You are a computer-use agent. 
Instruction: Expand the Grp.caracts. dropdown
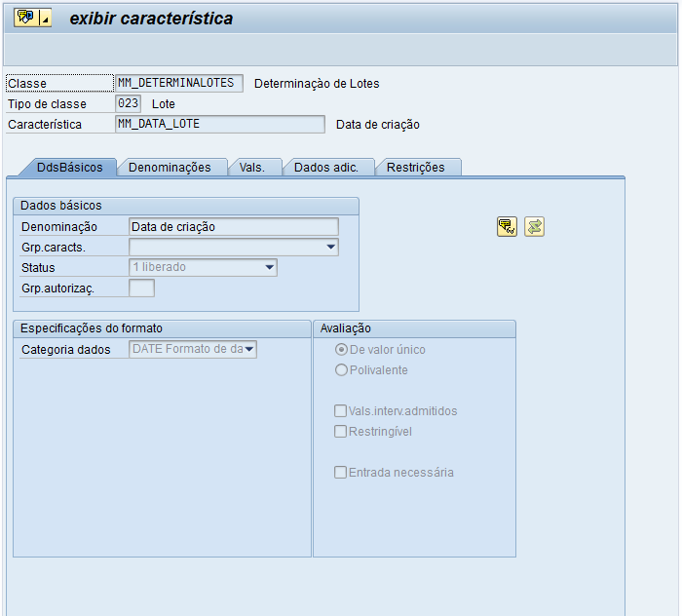(x=330, y=248)
